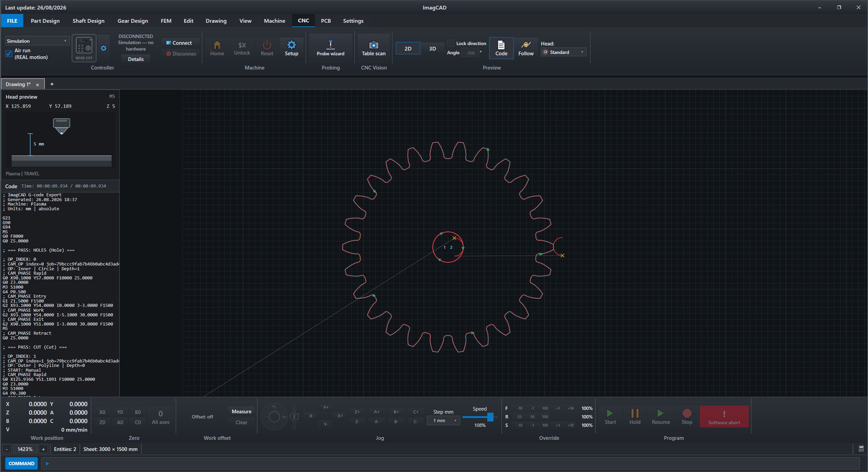Viewport: 868px width, 472px height.
Task: Click the command prompt arrow icon
Action: [47, 464]
